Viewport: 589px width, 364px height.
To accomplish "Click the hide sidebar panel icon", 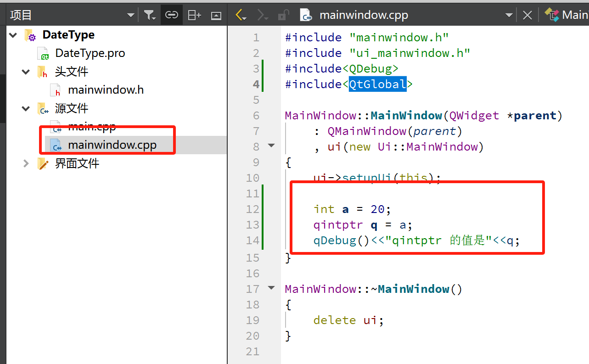I will (x=216, y=16).
